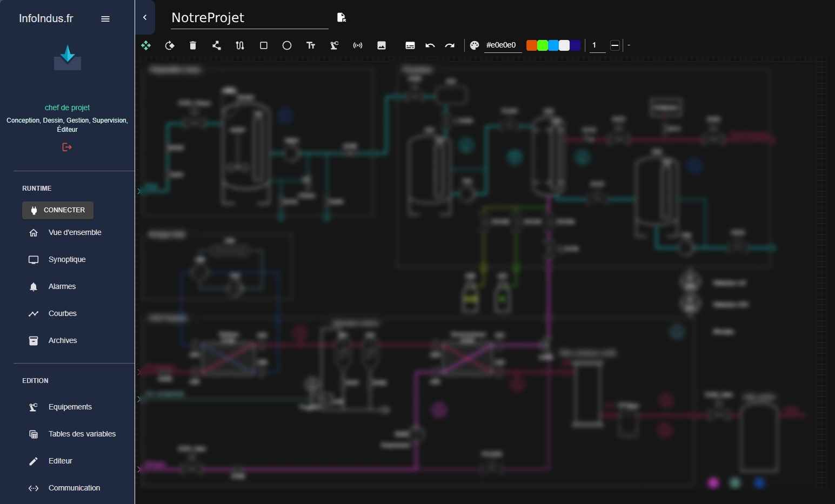Click the robot-arm equipment tool in toolbar
This screenshot has height=504, width=835.
pos(335,45)
